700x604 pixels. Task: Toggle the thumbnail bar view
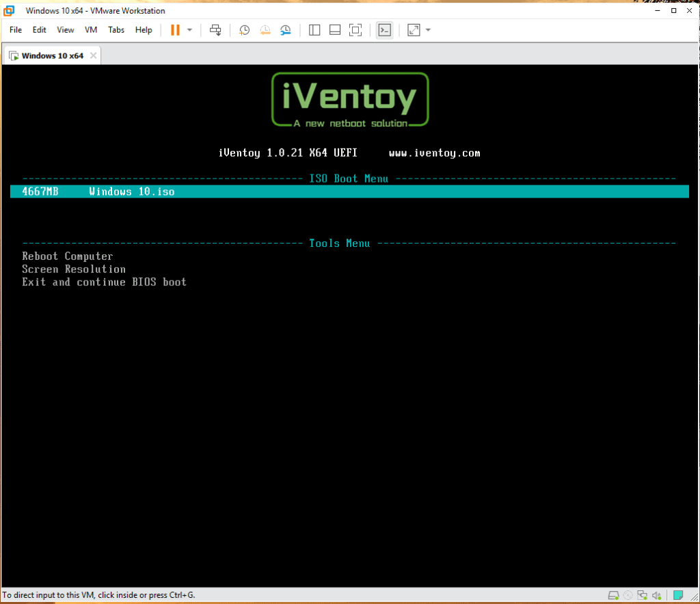click(x=335, y=30)
